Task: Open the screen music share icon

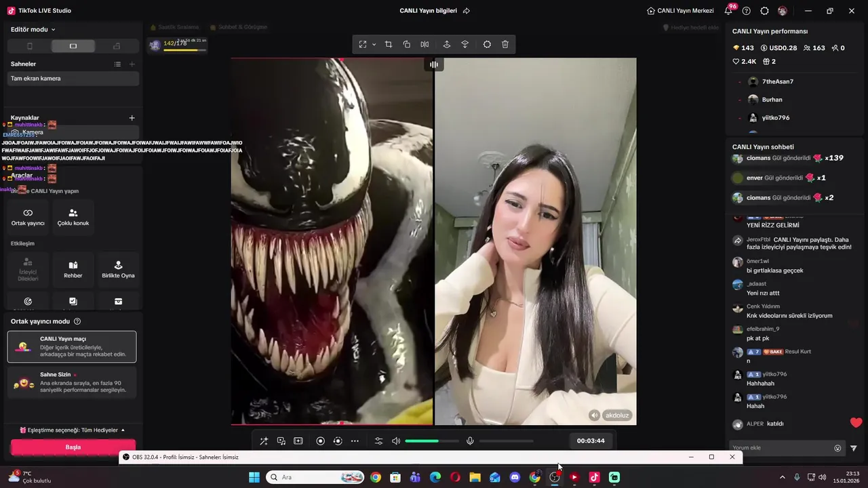Action: (281, 441)
